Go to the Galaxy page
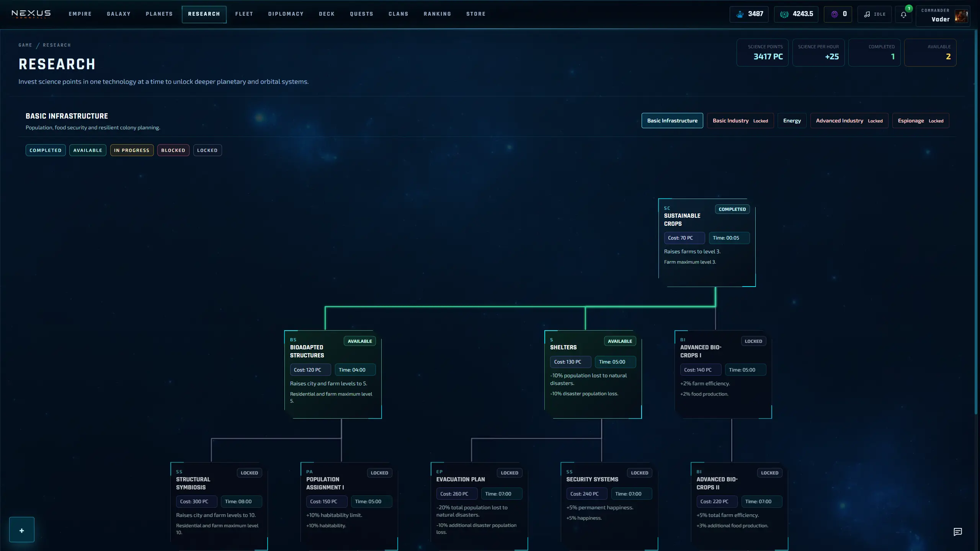980x551 pixels. pyautogui.click(x=119, y=14)
